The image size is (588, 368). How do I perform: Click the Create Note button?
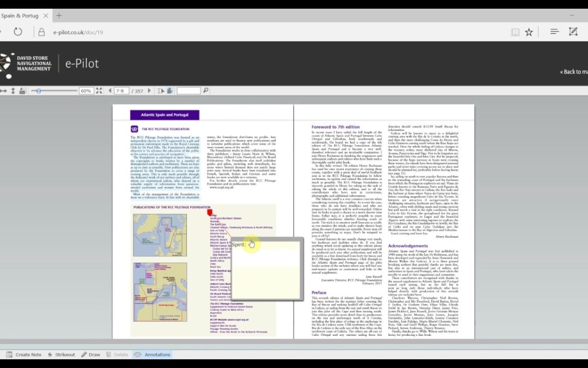[x=24, y=354]
